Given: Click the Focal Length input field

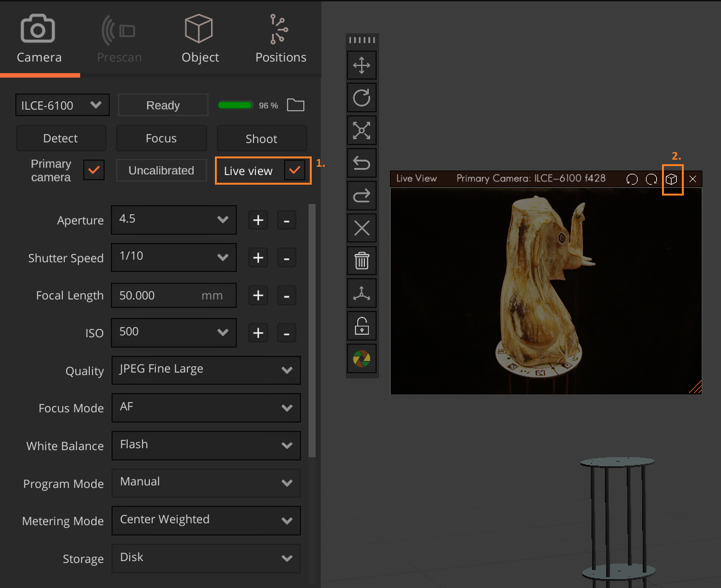Looking at the screenshot, I should pyautogui.click(x=174, y=295).
